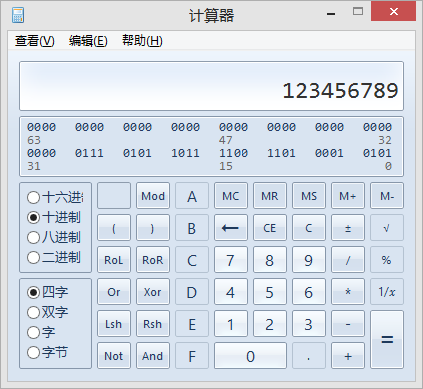Click the percent % button

387,260
